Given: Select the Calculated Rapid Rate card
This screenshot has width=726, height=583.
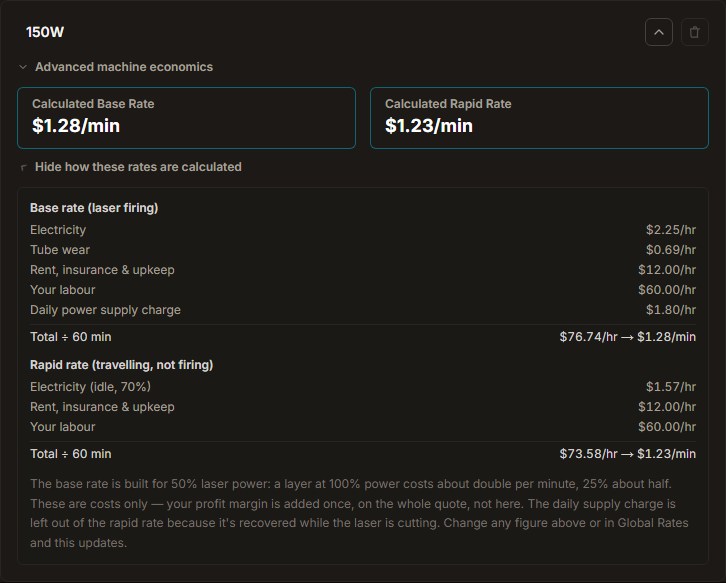Looking at the screenshot, I should (539, 118).
